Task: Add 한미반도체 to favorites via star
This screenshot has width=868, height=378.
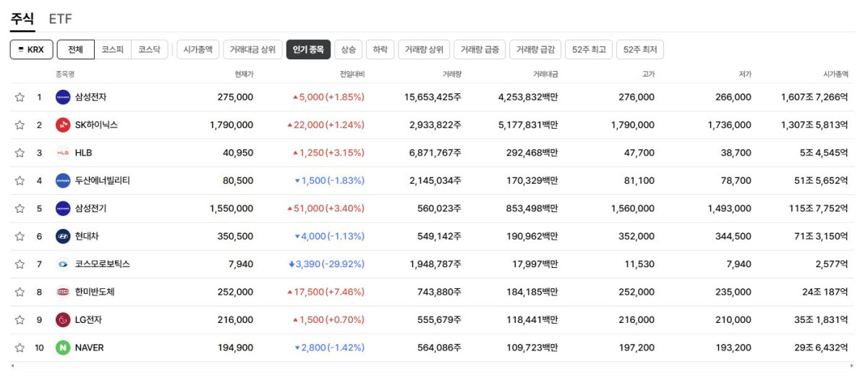Action: coord(20,293)
